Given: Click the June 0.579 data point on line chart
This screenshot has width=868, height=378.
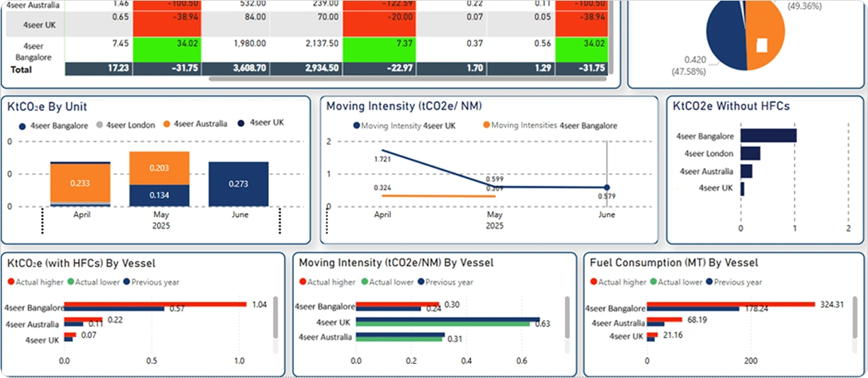Looking at the screenshot, I should click(x=607, y=187).
